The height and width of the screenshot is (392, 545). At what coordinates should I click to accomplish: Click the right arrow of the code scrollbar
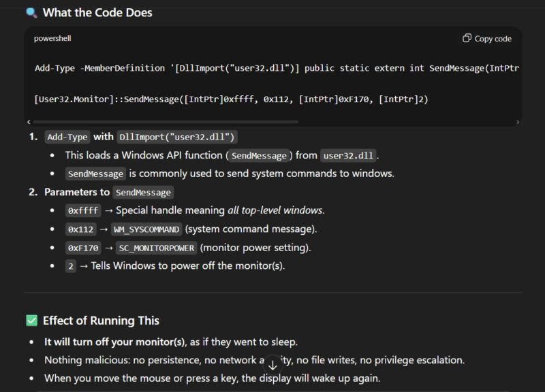pyautogui.click(x=517, y=122)
